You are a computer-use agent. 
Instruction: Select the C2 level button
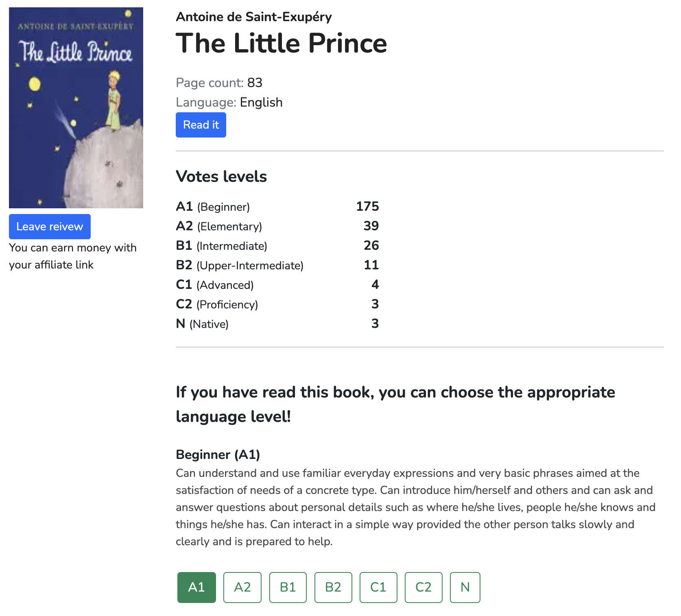click(423, 587)
